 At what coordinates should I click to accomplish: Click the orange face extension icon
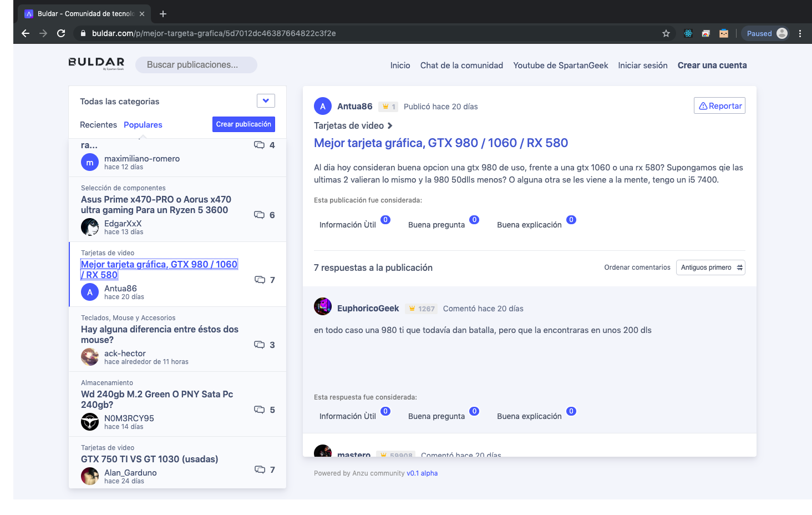(724, 33)
